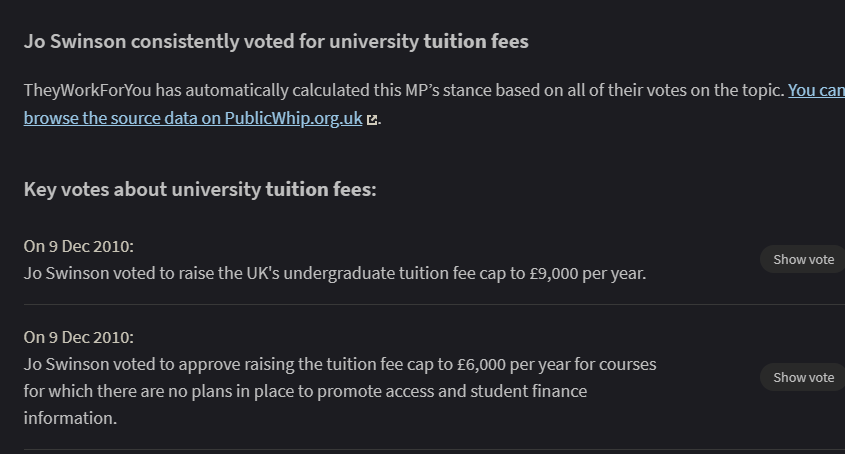
Task: Show vote for the £6,000 fee cap
Action: click(x=803, y=377)
